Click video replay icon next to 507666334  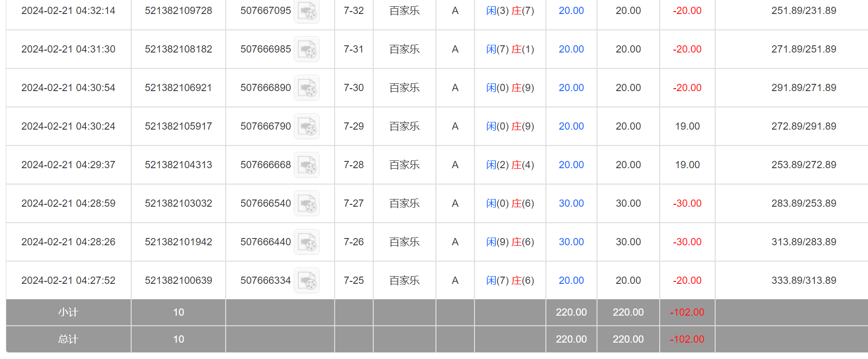click(x=307, y=280)
